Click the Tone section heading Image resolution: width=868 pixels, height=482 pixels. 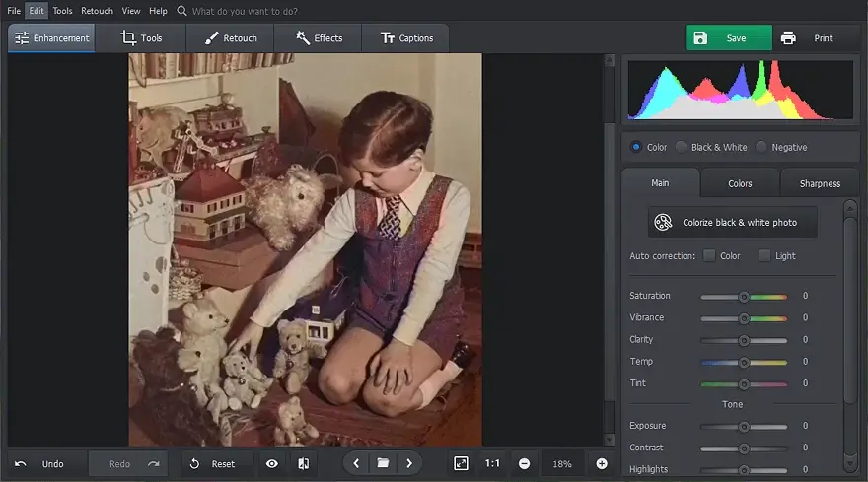coord(732,404)
